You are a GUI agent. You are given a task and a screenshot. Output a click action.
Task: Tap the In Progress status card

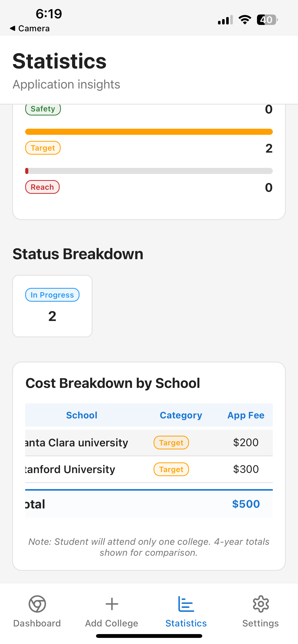pos(52,306)
